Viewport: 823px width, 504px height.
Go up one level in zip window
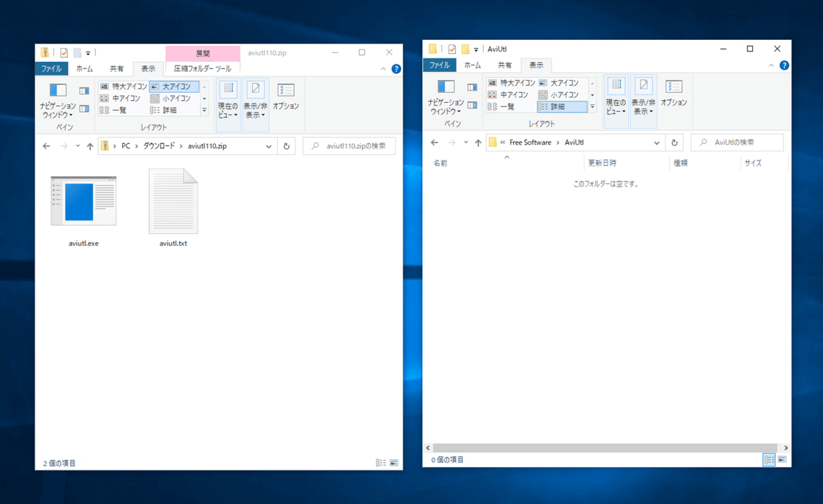pos(91,146)
